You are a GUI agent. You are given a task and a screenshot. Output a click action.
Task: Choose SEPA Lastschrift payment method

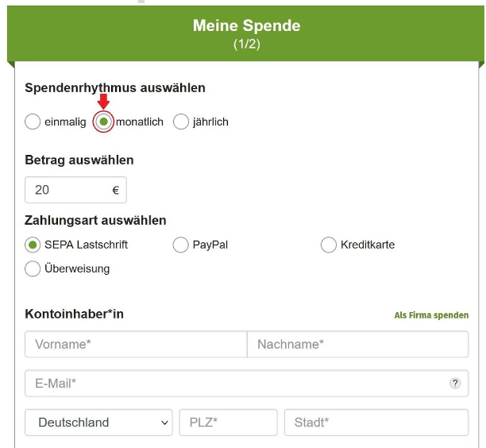pos(33,245)
